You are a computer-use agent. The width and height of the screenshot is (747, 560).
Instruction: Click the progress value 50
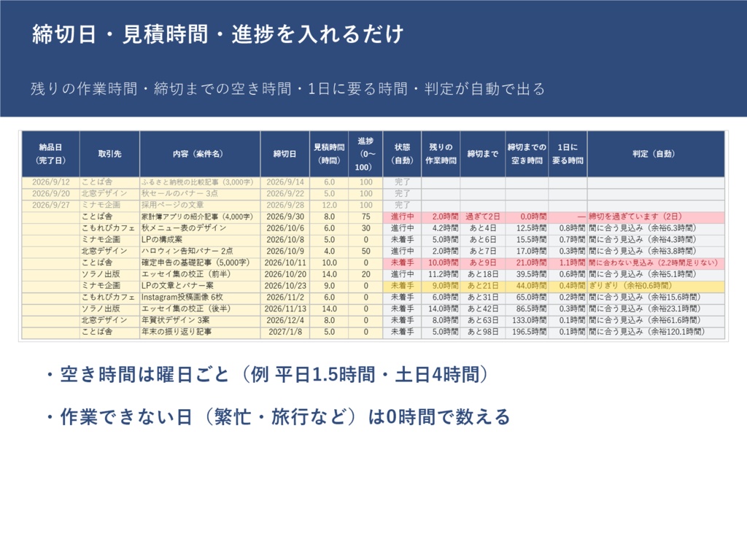(x=365, y=251)
